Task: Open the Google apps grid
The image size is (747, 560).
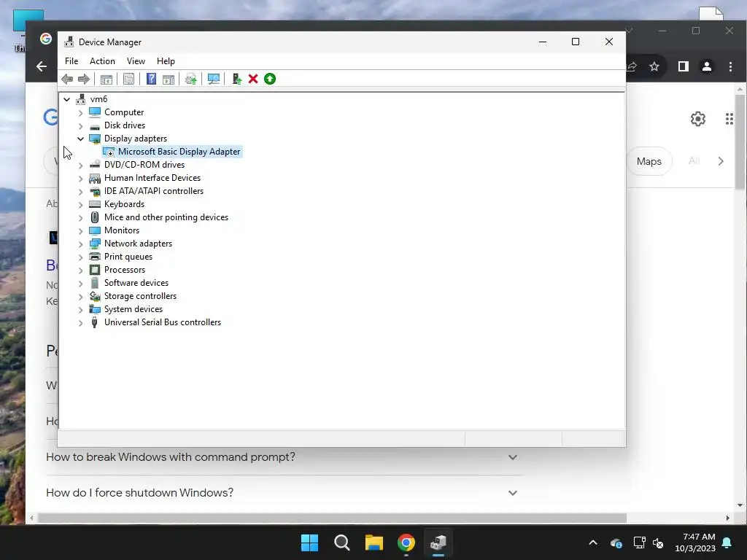Action: pos(729,119)
